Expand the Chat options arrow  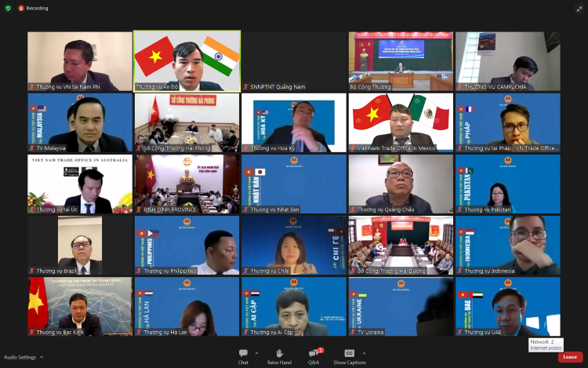256,354
